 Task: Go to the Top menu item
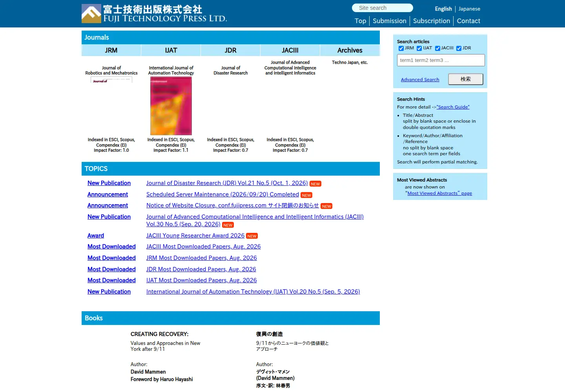(360, 21)
